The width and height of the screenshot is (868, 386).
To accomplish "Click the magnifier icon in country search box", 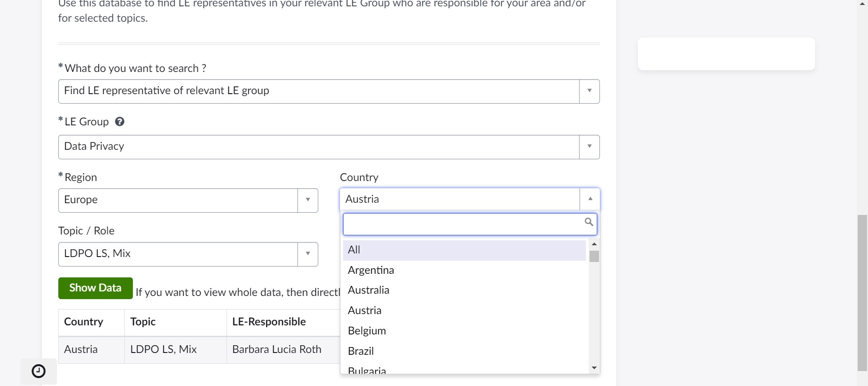I will (589, 222).
